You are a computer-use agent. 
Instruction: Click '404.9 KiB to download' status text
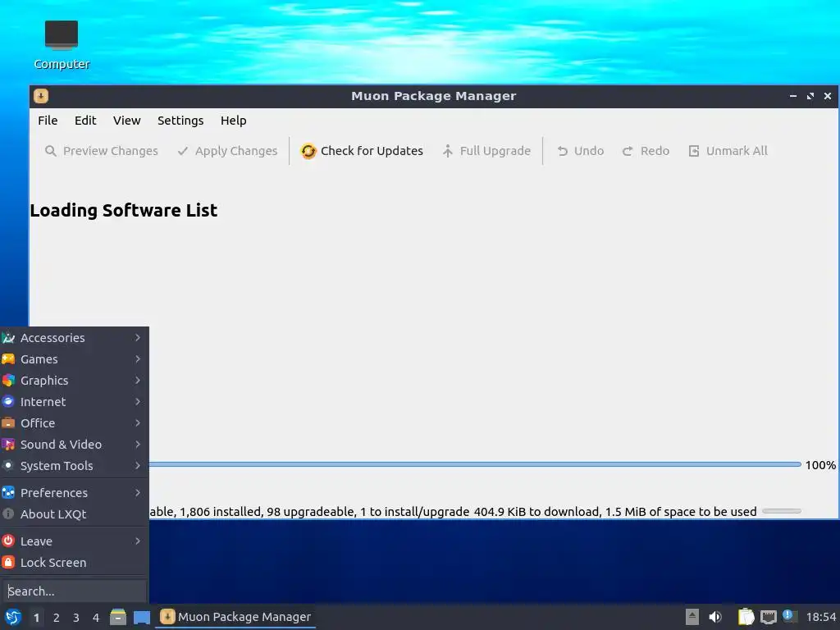536,512
